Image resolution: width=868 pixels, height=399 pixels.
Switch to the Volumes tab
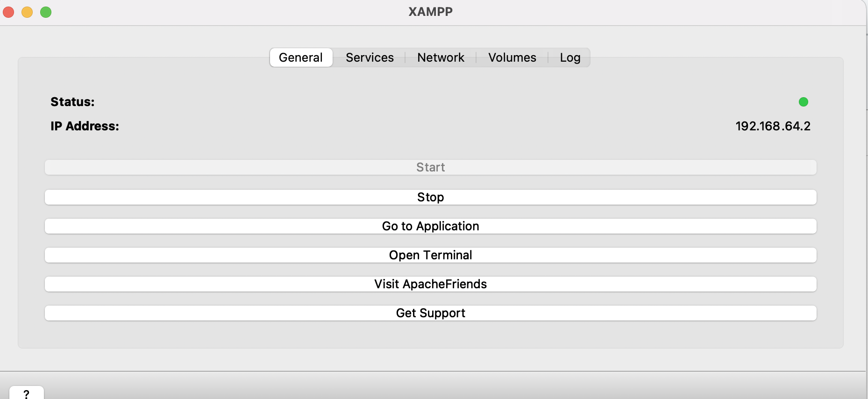point(512,57)
